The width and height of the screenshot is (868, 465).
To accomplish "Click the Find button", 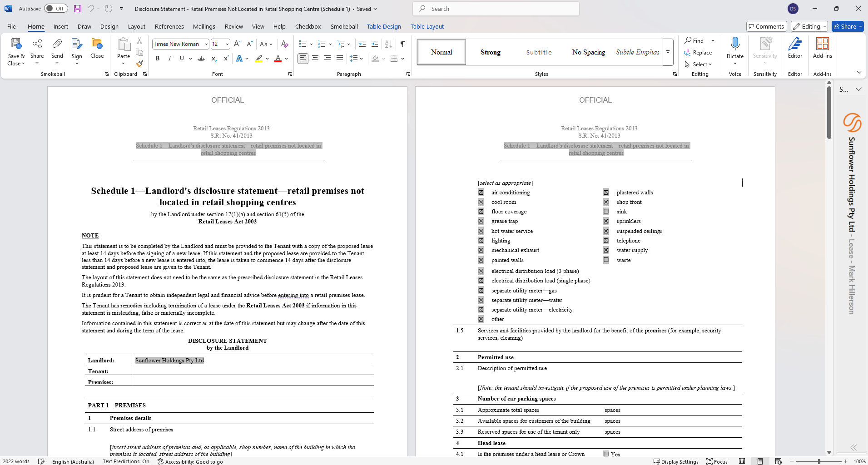I will coord(694,40).
